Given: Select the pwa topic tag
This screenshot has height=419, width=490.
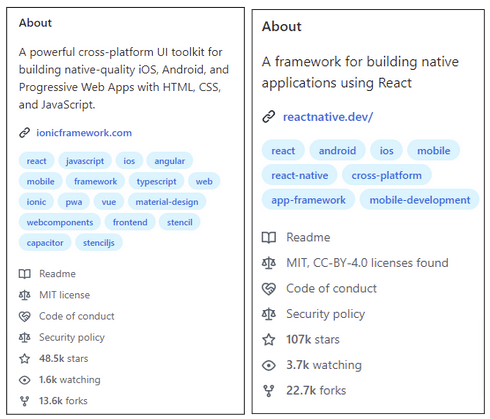Looking at the screenshot, I should click(x=74, y=202).
